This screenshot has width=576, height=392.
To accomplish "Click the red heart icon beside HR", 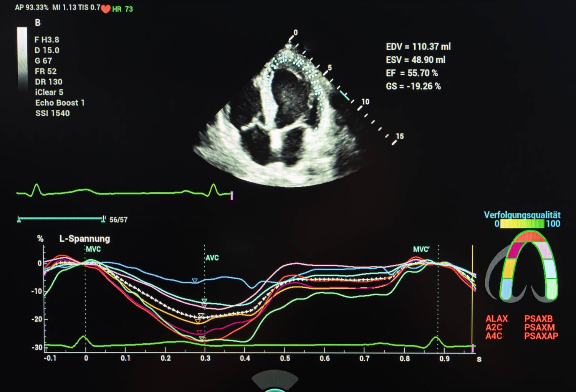I will pos(106,9).
